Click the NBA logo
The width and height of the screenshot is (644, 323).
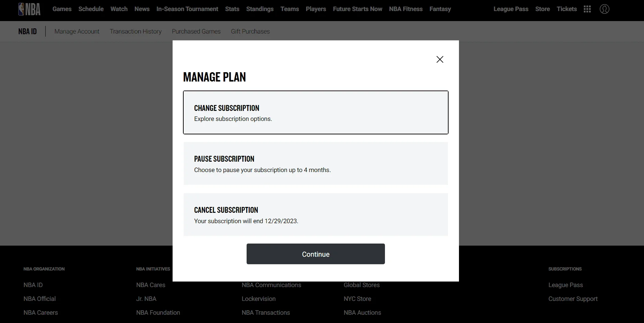pyautogui.click(x=29, y=9)
